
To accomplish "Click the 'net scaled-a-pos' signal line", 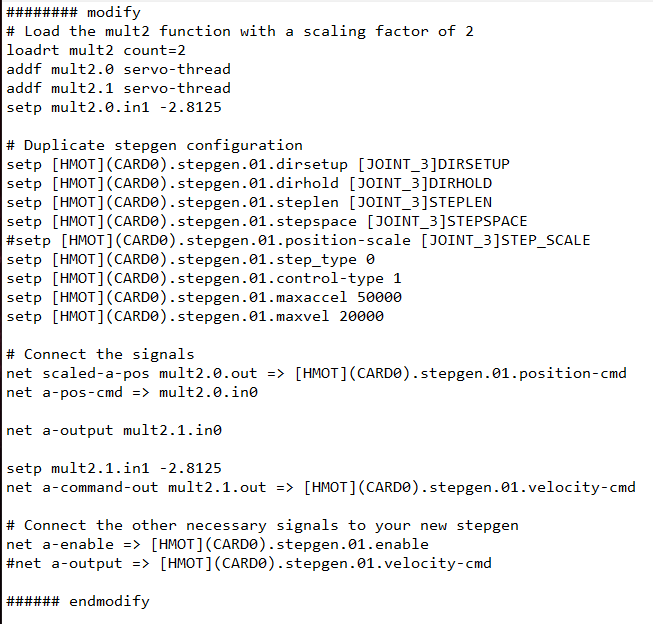I will tap(316, 373).
